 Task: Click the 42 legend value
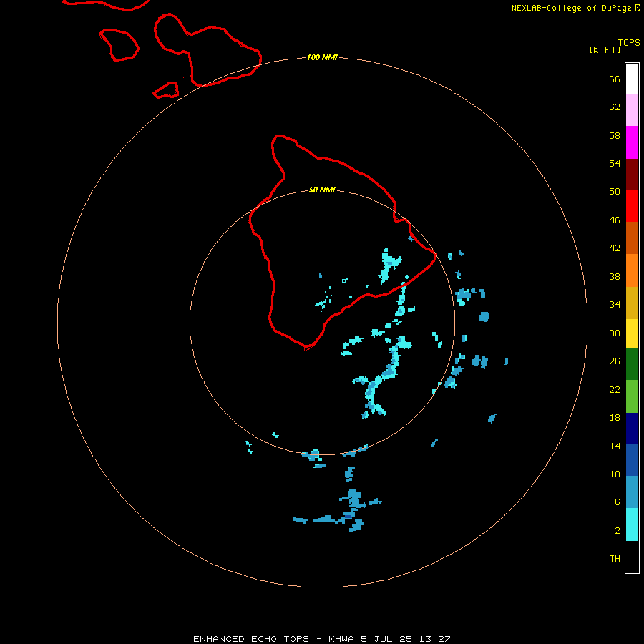point(615,248)
